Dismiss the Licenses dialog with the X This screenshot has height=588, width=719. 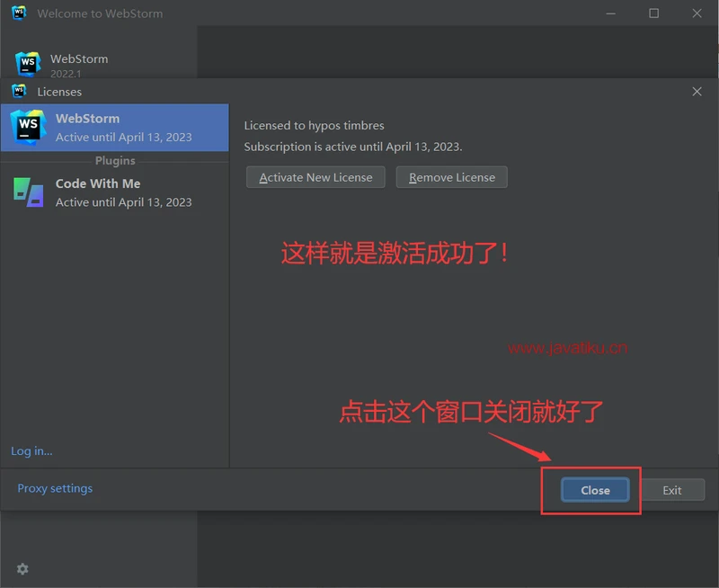(697, 92)
